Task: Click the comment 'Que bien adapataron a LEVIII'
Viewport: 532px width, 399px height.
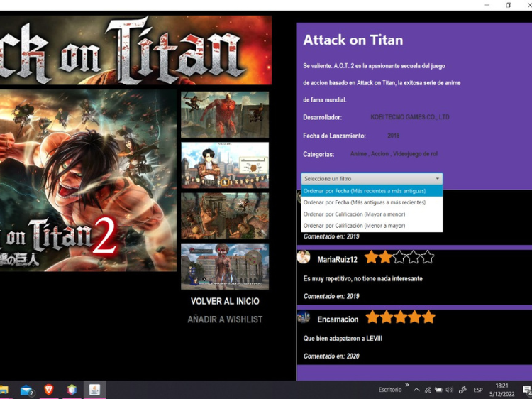Action: [343, 339]
